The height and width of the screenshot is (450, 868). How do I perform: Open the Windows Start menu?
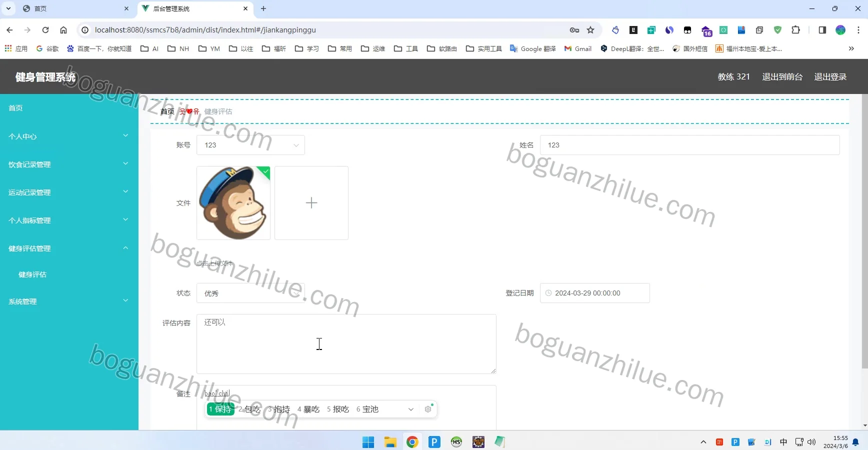[x=368, y=442]
